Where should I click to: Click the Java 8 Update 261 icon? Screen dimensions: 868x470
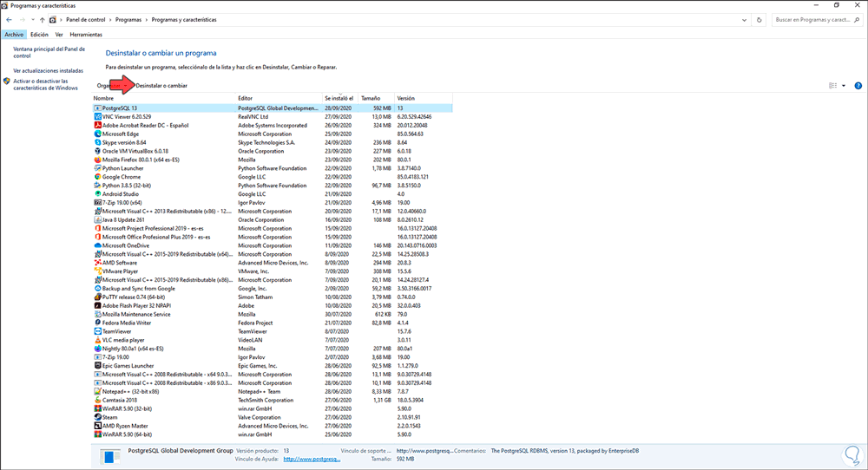pyautogui.click(x=98, y=220)
